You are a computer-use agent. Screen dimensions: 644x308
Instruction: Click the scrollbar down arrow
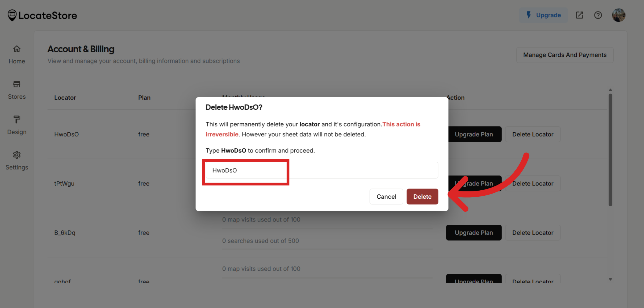tap(610, 279)
